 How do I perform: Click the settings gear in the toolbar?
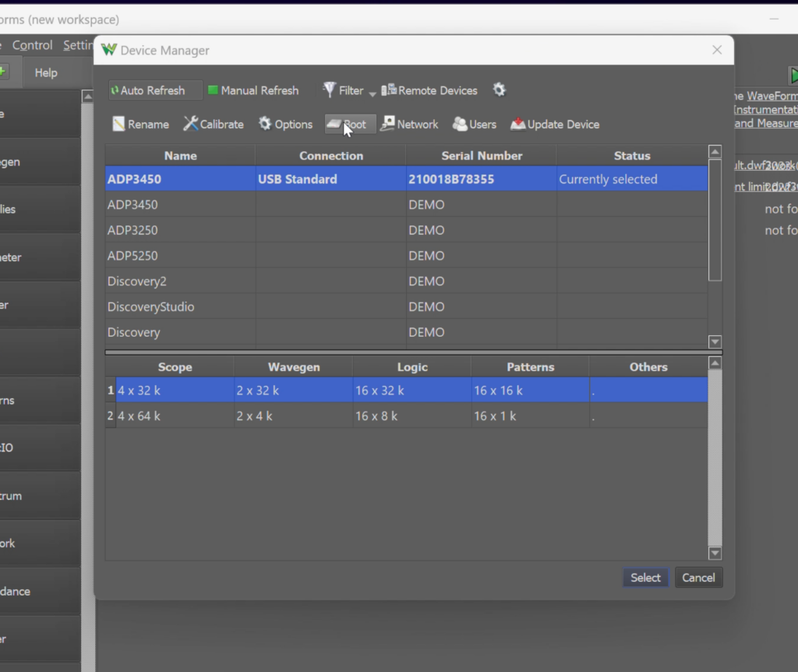[499, 90]
